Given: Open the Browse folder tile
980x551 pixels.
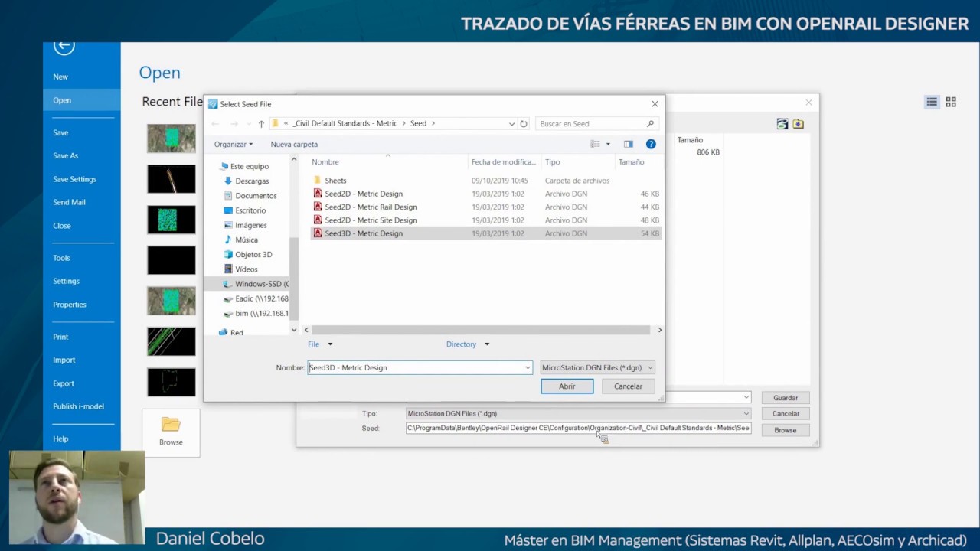Looking at the screenshot, I should coord(171,432).
